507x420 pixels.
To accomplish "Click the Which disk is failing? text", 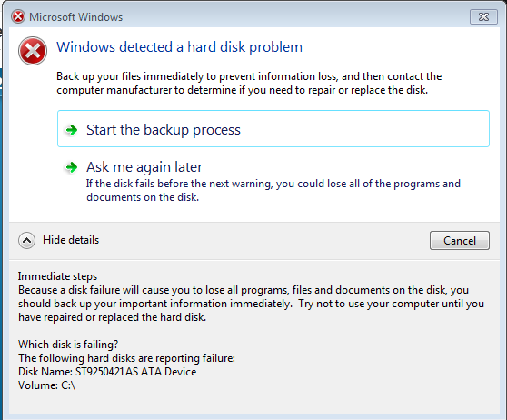I will (68, 345).
